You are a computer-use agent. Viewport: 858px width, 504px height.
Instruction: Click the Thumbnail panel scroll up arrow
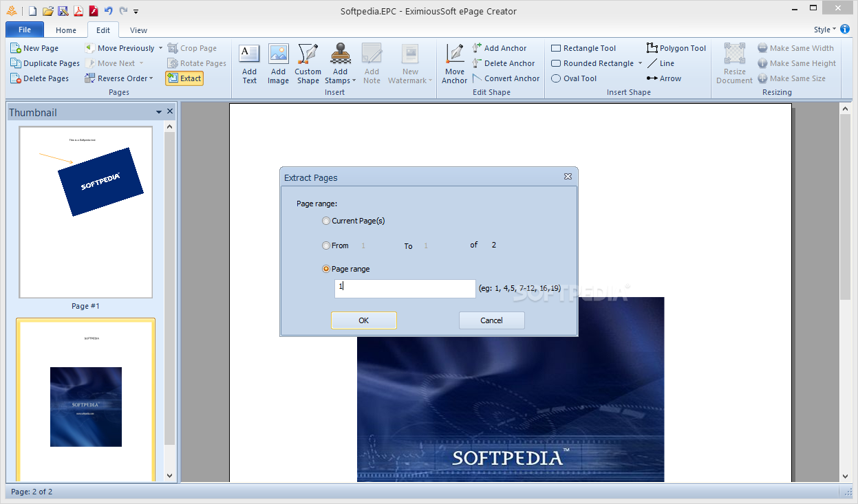click(170, 127)
